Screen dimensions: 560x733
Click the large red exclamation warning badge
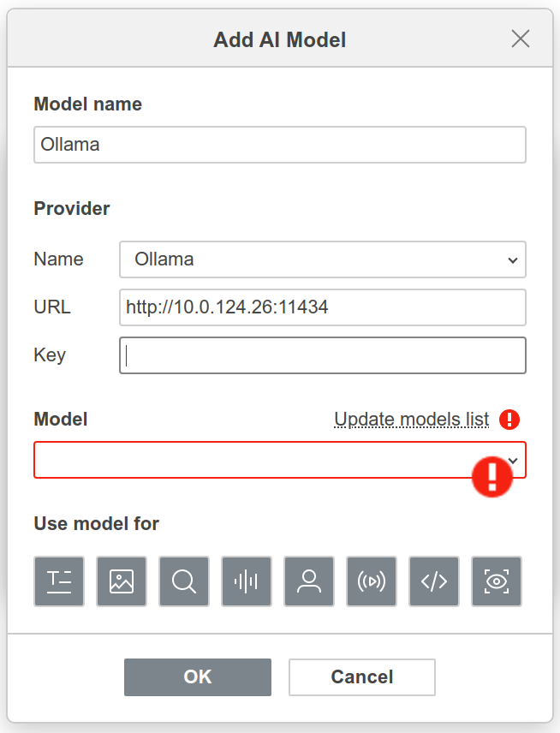pos(491,477)
